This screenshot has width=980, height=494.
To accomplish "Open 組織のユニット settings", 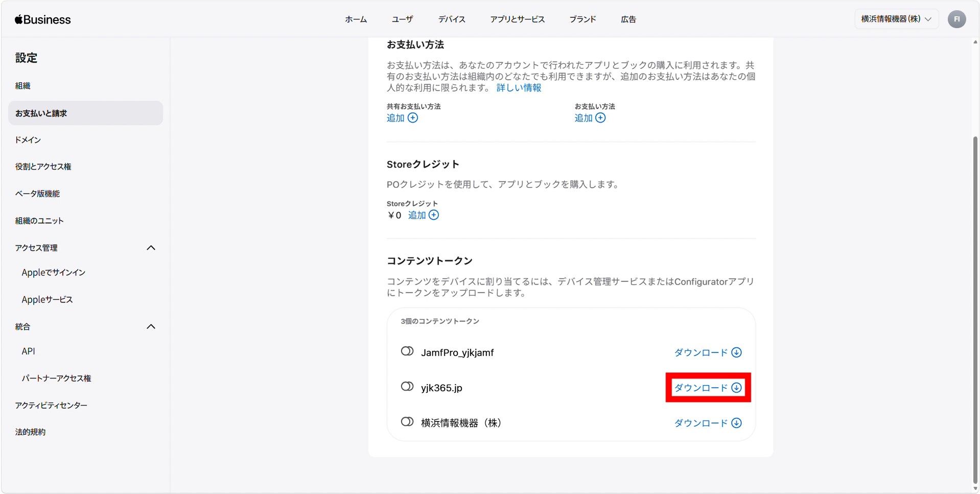I will tap(39, 221).
